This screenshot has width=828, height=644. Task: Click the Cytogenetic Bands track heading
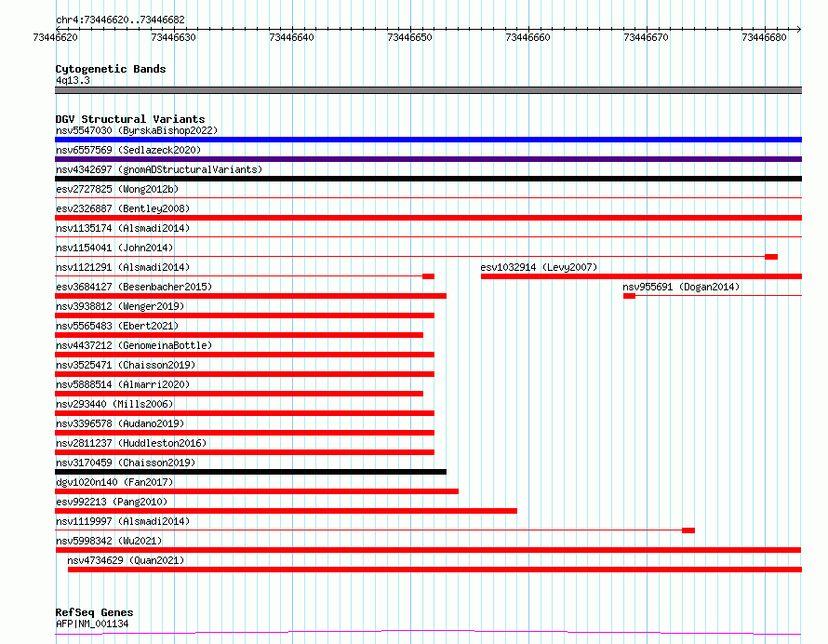pos(111,69)
